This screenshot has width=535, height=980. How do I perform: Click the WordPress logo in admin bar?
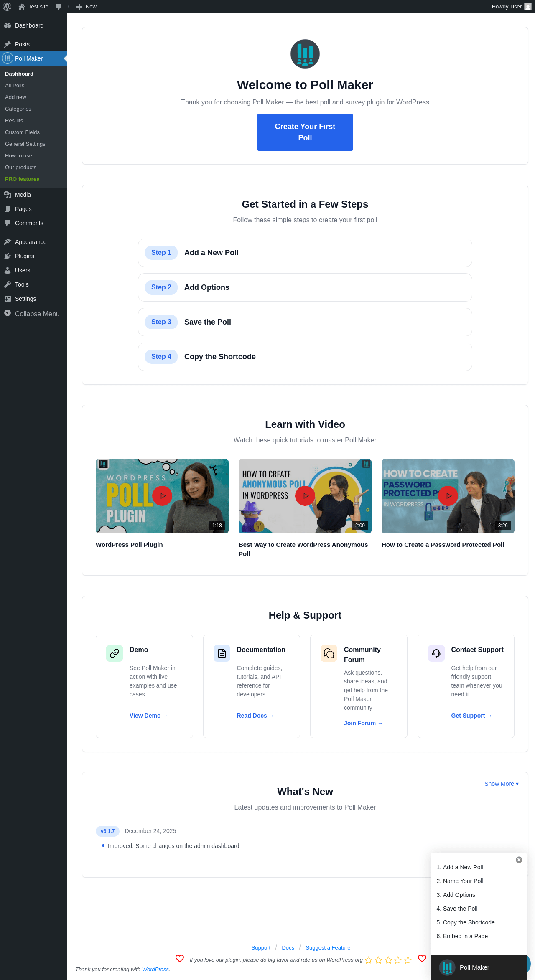pyautogui.click(x=7, y=7)
